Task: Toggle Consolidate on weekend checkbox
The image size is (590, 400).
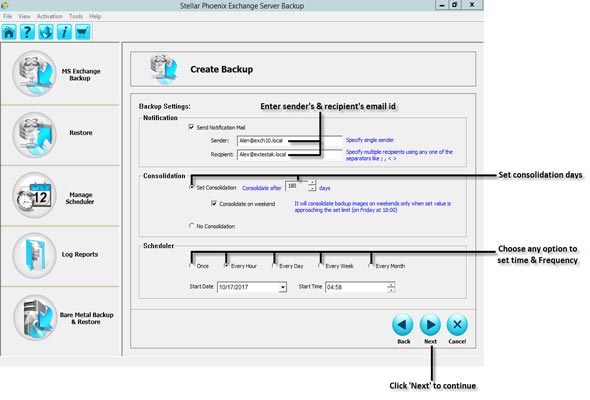Action: pyautogui.click(x=214, y=204)
